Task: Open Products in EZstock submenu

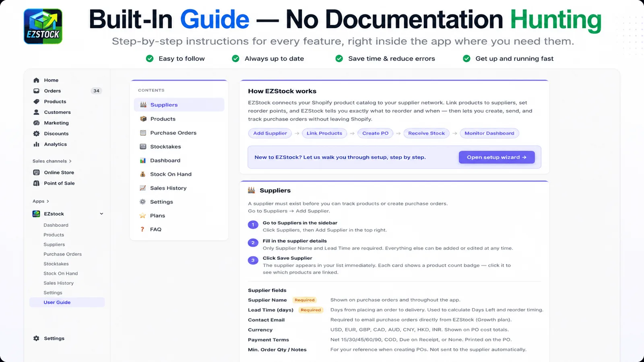Action: point(54,235)
